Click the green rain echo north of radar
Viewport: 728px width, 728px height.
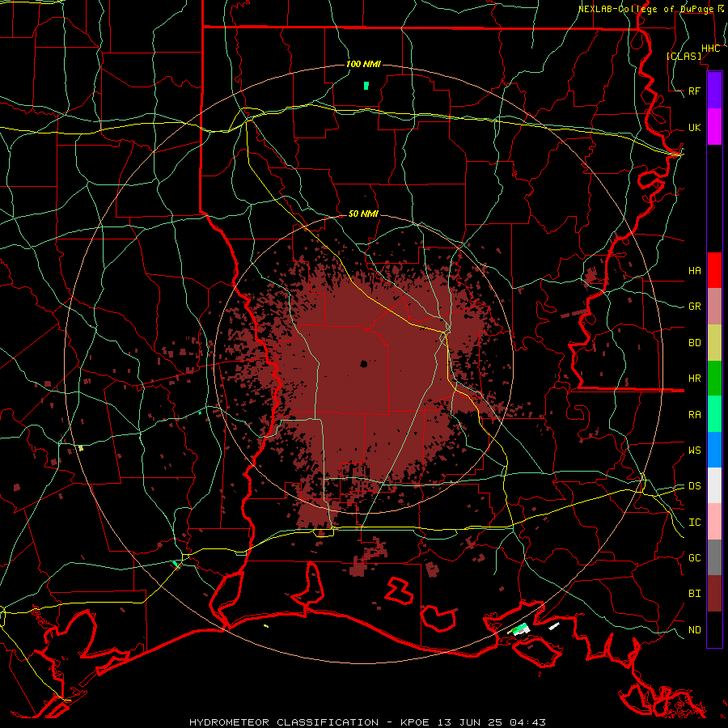coord(366,86)
